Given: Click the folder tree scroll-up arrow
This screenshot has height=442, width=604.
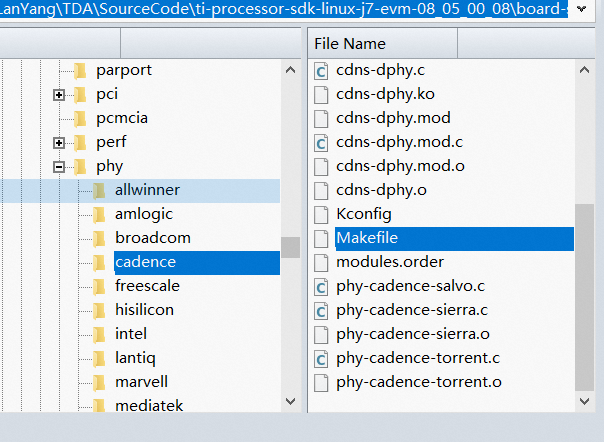Looking at the screenshot, I should (290, 70).
